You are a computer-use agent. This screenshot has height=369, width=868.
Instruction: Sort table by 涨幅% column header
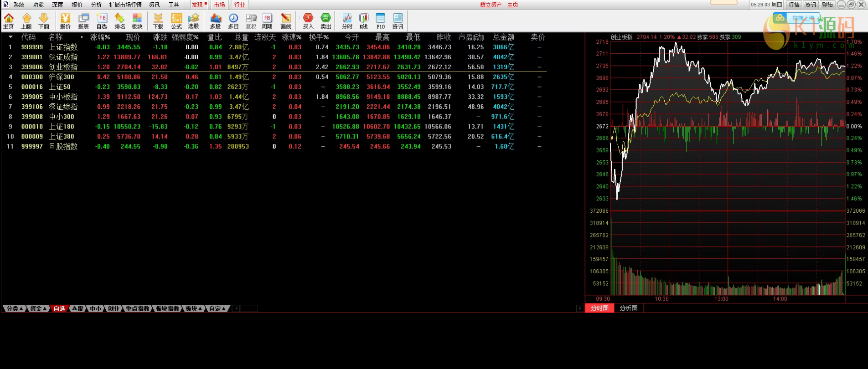click(x=100, y=37)
